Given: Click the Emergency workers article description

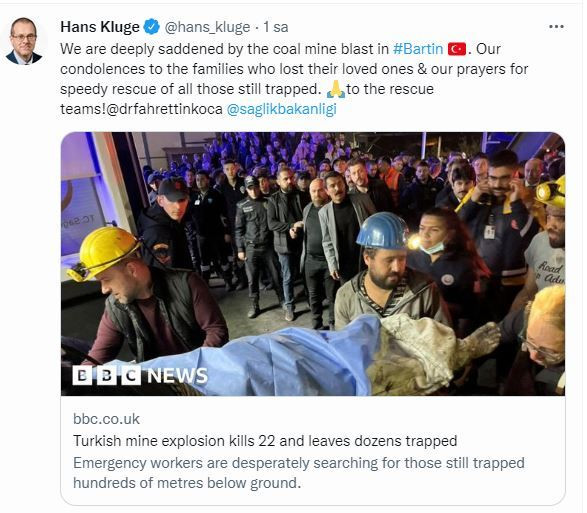Looking at the screenshot, I should (x=299, y=473).
